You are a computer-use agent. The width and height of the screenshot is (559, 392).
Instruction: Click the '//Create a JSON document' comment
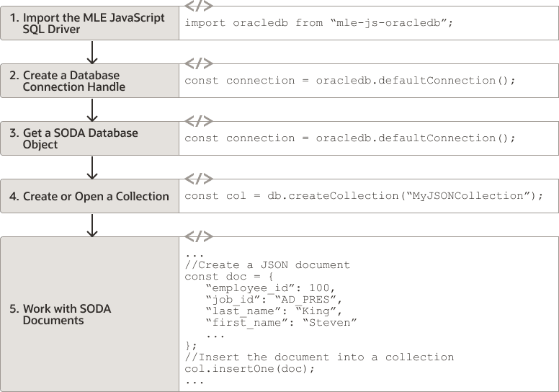pos(267,265)
